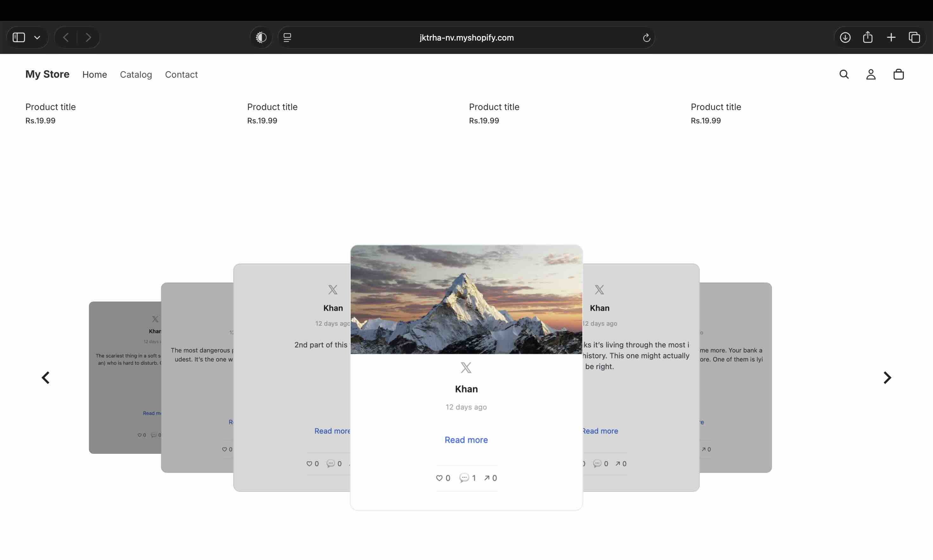Click Read more on 'living through' card
This screenshot has height=560, width=933.
(x=600, y=431)
